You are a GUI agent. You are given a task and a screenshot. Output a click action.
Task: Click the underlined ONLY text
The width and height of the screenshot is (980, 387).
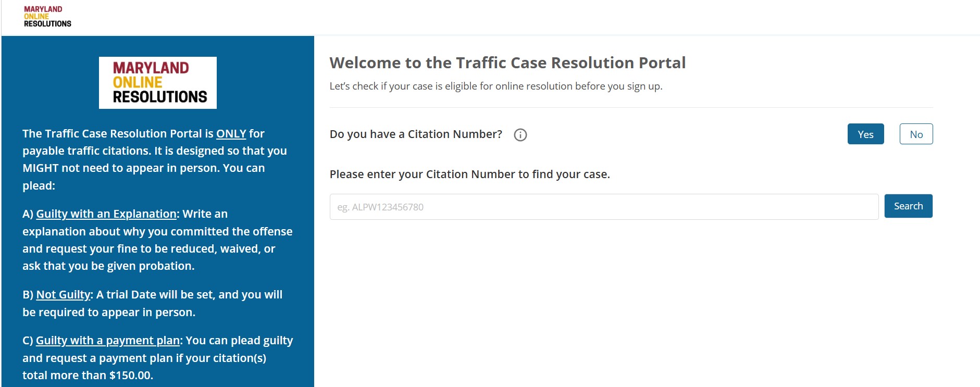pyautogui.click(x=231, y=134)
